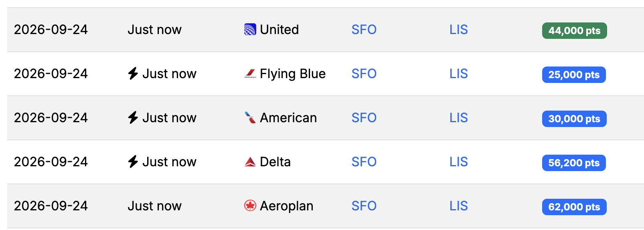Click LIS link in Flying Blue row
The image size is (644, 230).
[459, 74]
